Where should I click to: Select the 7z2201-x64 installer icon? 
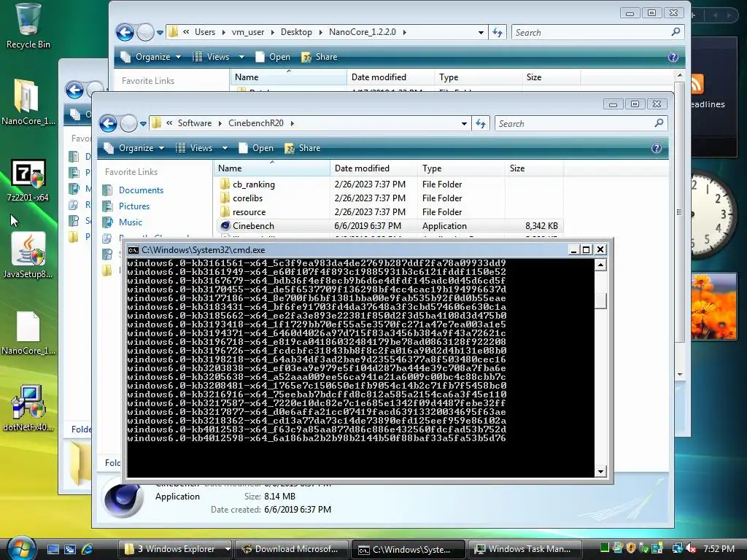28,180
